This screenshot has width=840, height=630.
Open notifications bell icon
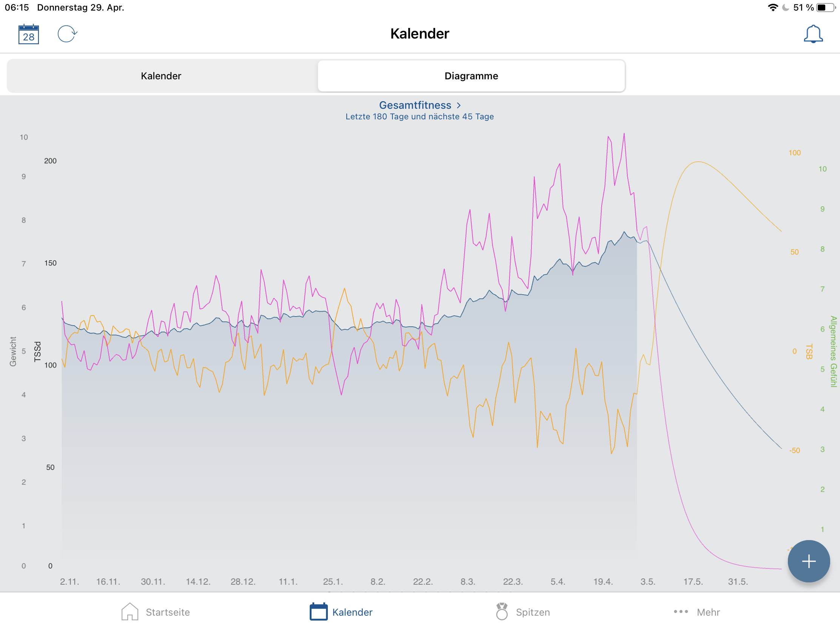click(x=813, y=34)
